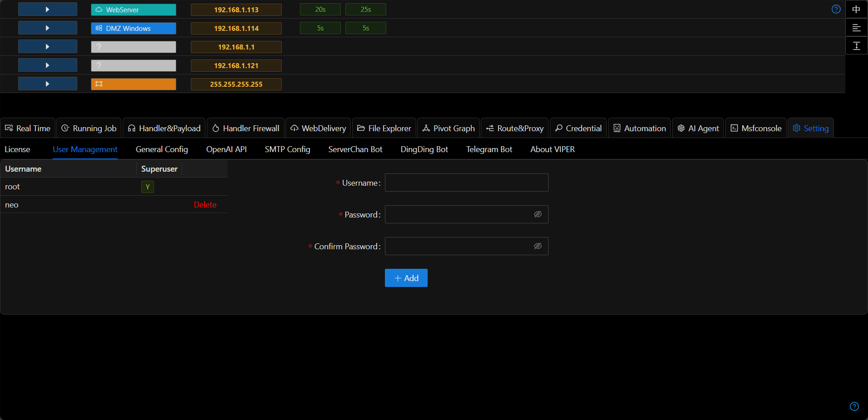
Task: Expand the 192.168.1.1 host row arrow
Action: (47, 47)
